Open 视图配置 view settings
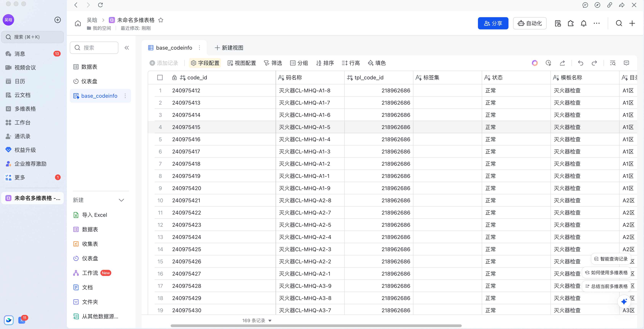Viewport: 644px width, 329px height. tap(242, 63)
